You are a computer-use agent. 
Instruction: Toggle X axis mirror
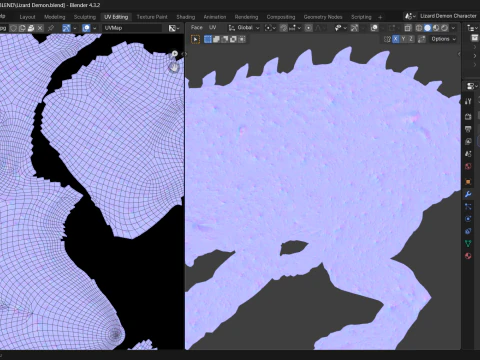[395, 39]
